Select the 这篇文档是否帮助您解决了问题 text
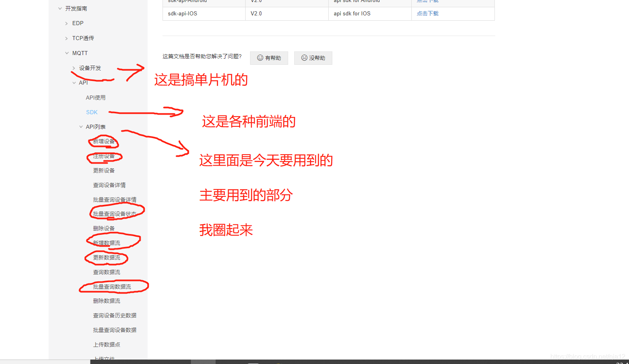Viewport: 629px width, 364px height. (202, 56)
